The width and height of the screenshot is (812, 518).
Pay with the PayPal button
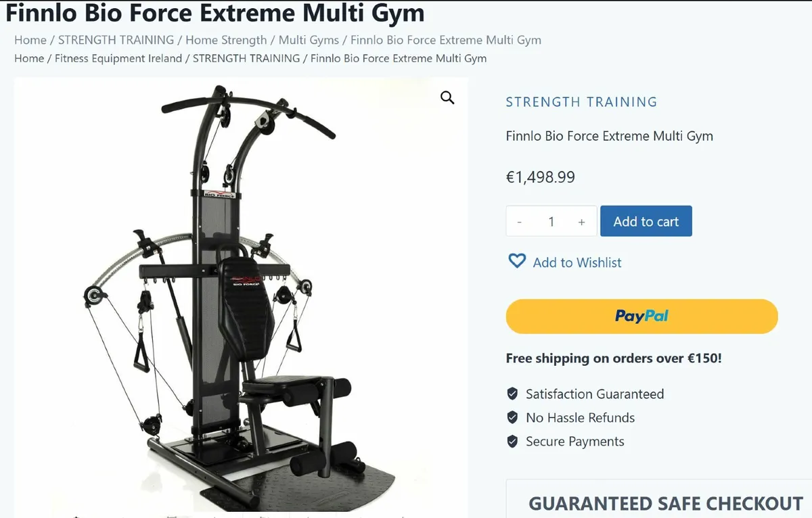click(x=641, y=316)
